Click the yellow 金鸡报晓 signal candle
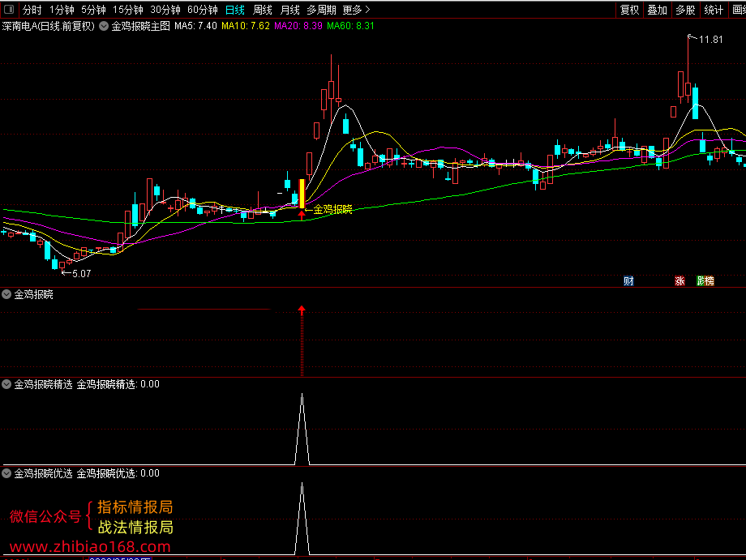Screen dimensions: 746x560 click(x=302, y=194)
